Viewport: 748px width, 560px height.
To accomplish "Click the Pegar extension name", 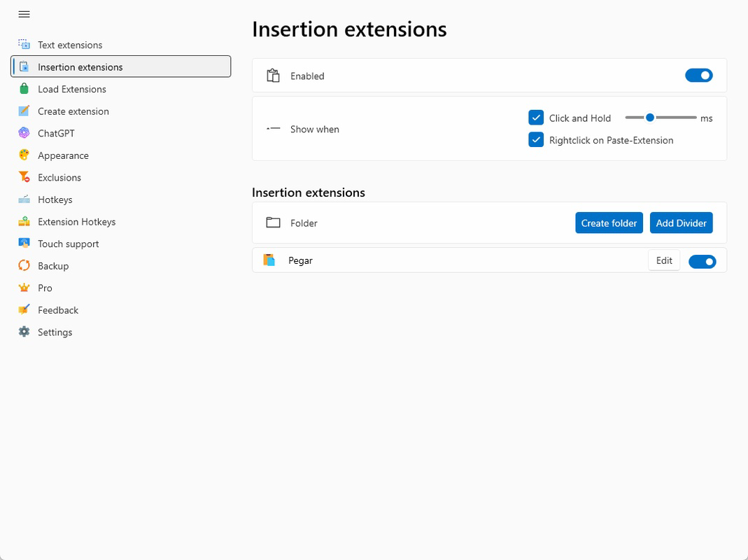I will pyautogui.click(x=301, y=260).
